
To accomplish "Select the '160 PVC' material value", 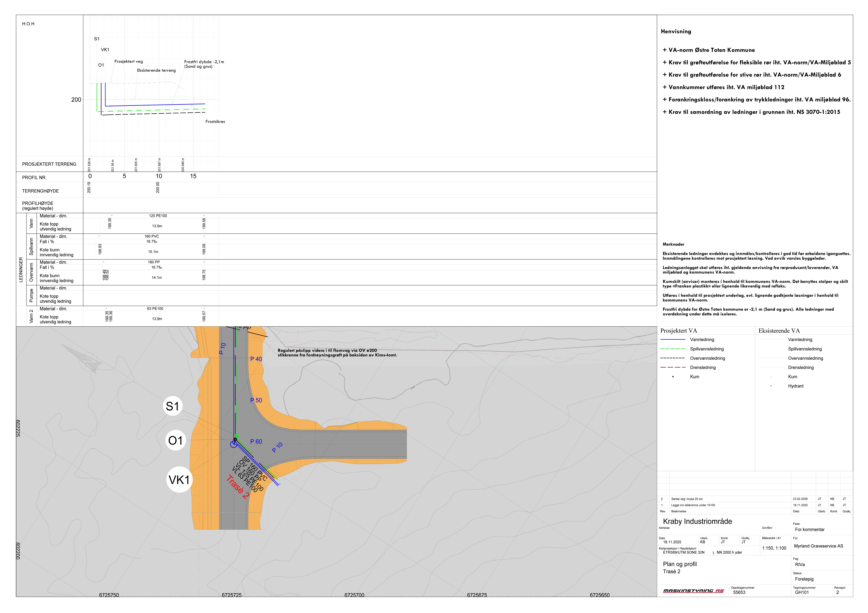I will click(152, 236).
